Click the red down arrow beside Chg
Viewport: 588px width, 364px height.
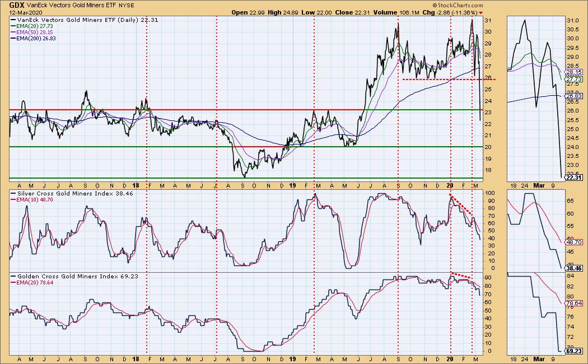[x=480, y=13]
